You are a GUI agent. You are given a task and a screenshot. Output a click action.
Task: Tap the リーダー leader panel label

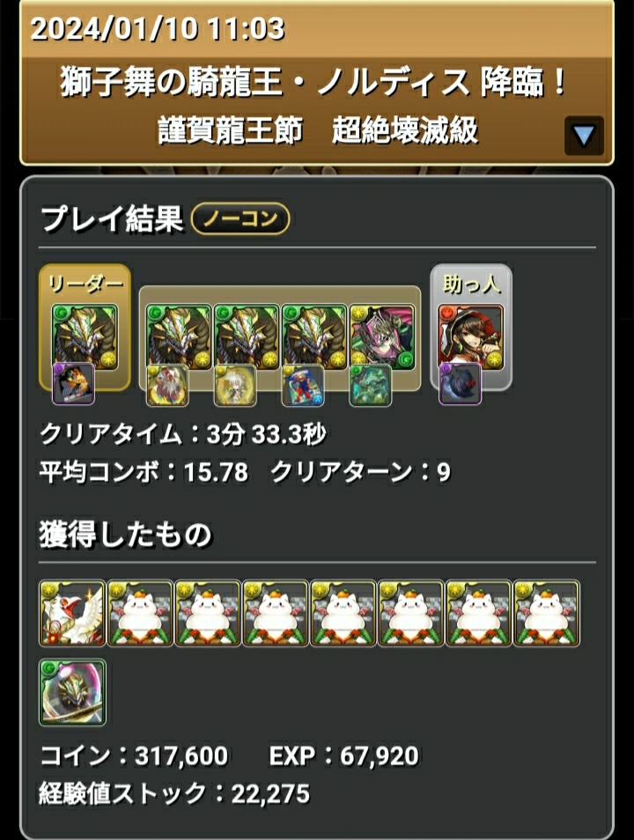tap(85, 284)
